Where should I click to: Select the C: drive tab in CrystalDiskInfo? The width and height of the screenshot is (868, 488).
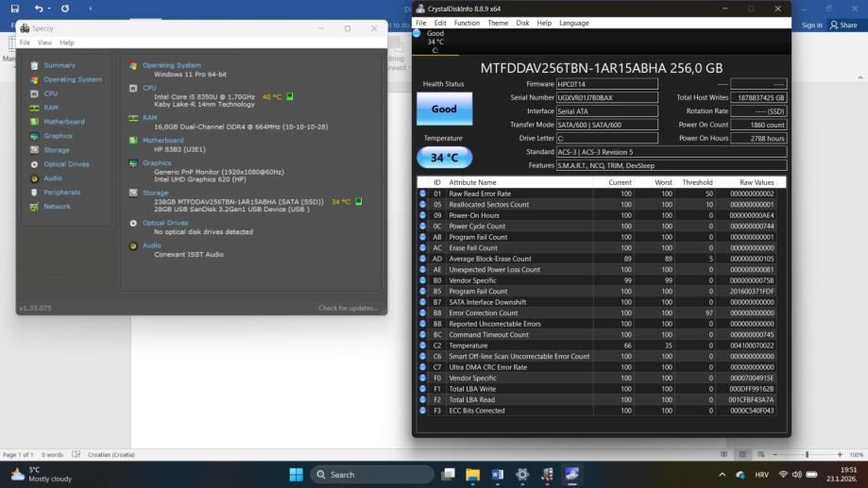[x=435, y=42]
